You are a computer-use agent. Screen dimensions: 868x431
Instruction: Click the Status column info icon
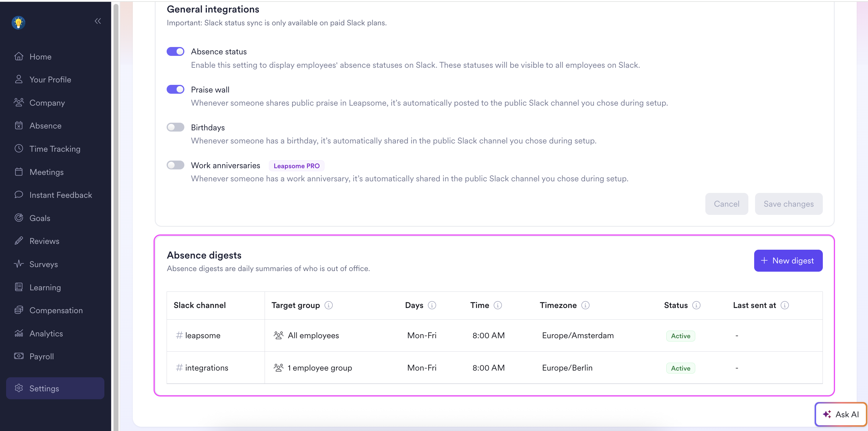[x=696, y=305]
